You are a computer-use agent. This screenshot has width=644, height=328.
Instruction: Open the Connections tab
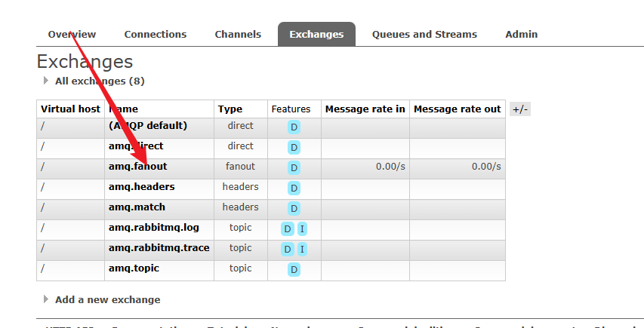click(x=156, y=35)
